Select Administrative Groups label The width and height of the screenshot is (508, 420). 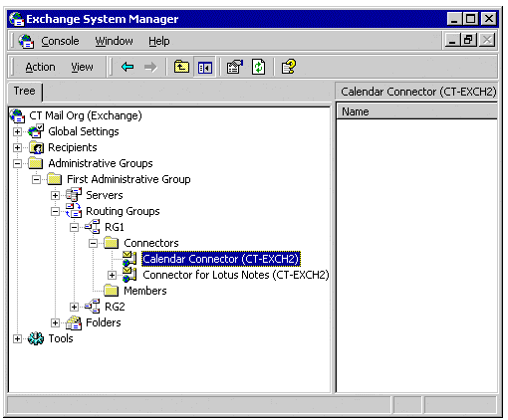pyautogui.click(x=101, y=163)
